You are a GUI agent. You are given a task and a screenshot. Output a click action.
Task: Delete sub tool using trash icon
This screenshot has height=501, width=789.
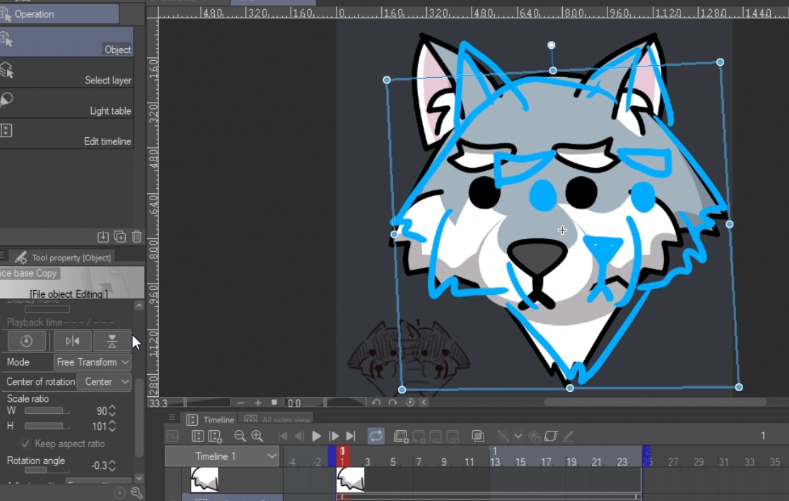point(137,237)
